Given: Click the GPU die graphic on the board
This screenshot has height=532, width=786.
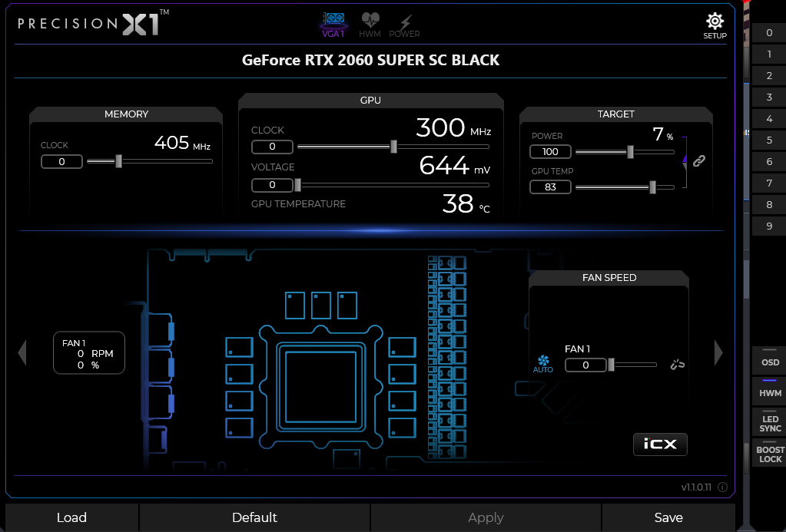Looking at the screenshot, I should (321, 387).
